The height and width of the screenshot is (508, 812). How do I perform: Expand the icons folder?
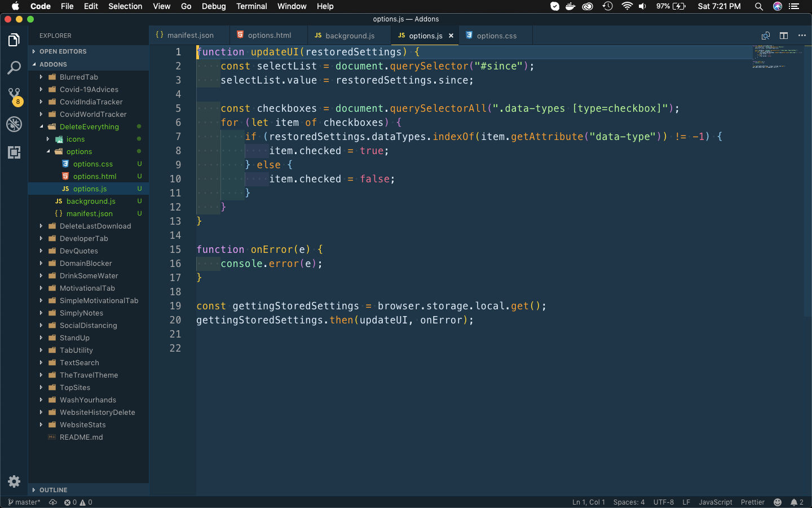pyautogui.click(x=89, y=139)
